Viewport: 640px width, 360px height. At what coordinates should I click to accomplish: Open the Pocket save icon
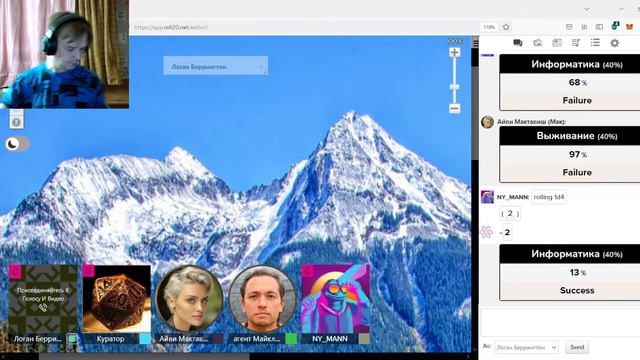[x=569, y=27]
